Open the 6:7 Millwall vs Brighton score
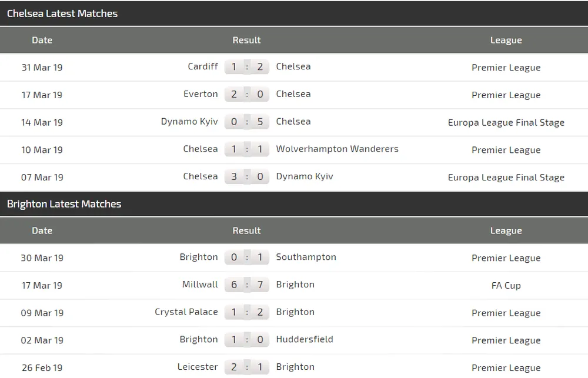This screenshot has width=588, height=378. [x=247, y=285]
